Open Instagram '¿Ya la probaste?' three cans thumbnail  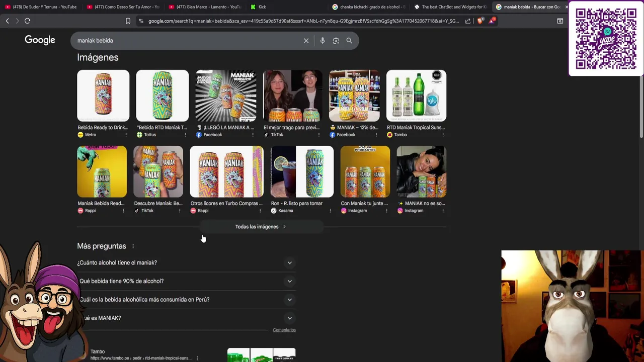pyautogui.click(x=365, y=172)
